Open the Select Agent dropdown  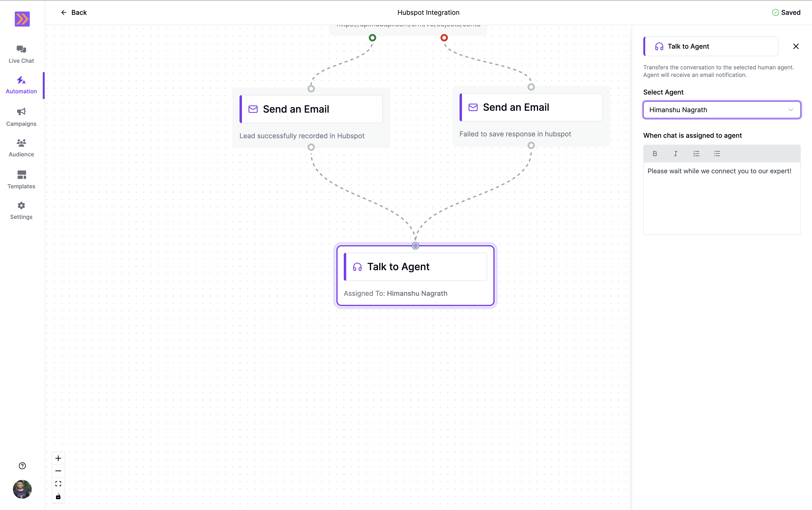coord(722,110)
